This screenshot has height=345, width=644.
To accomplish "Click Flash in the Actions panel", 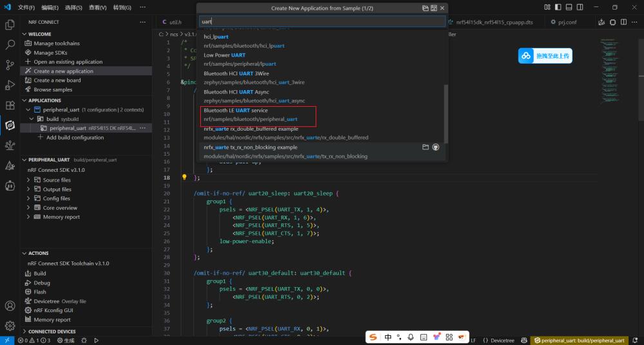I will [40, 292].
